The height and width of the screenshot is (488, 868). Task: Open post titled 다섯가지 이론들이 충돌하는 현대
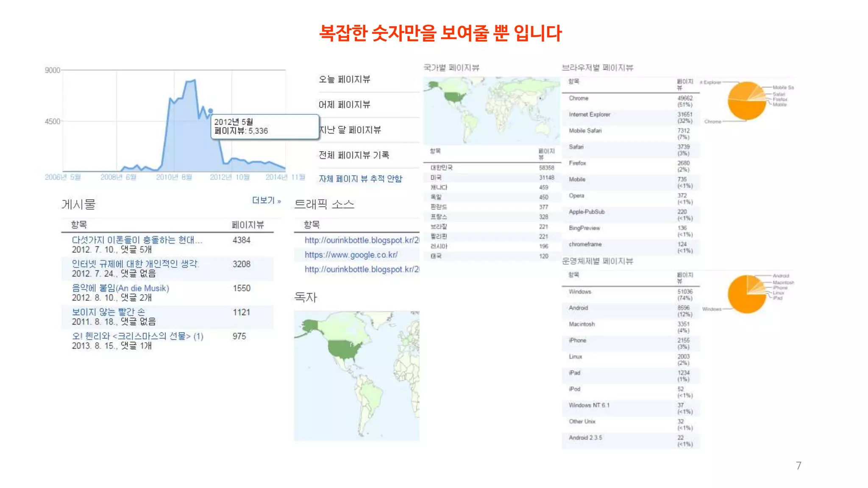(x=136, y=240)
